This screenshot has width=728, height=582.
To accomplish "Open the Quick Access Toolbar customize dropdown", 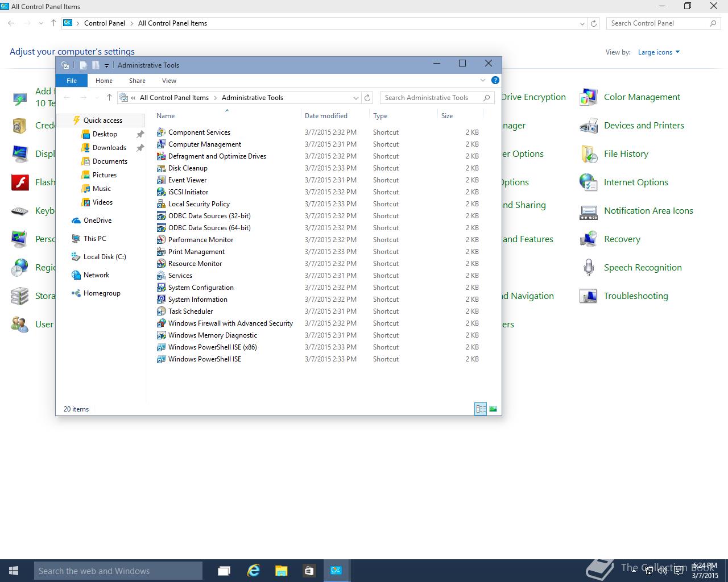I will pyautogui.click(x=106, y=65).
